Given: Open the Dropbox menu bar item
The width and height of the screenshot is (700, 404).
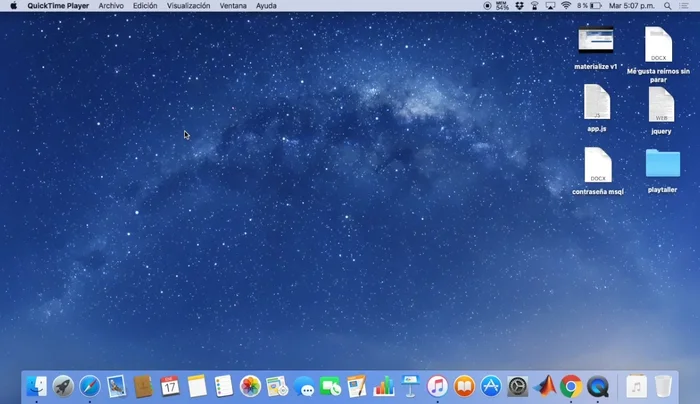Looking at the screenshot, I should coord(517,6).
